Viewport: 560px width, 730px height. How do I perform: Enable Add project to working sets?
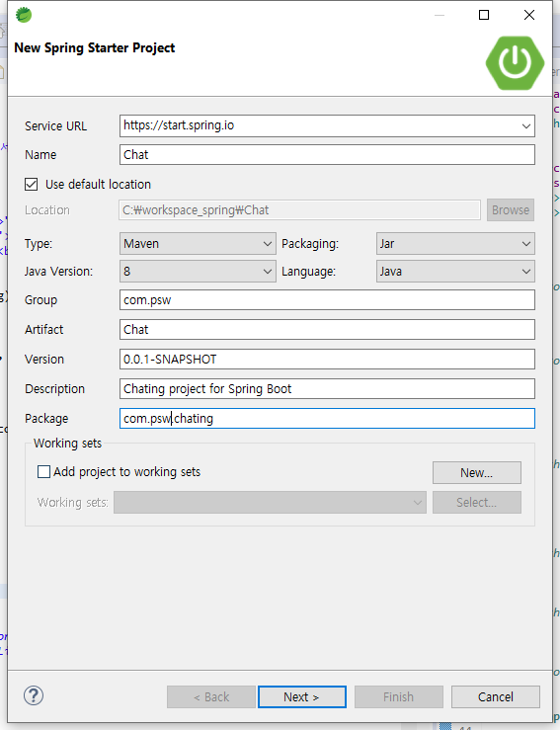click(43, 471)
